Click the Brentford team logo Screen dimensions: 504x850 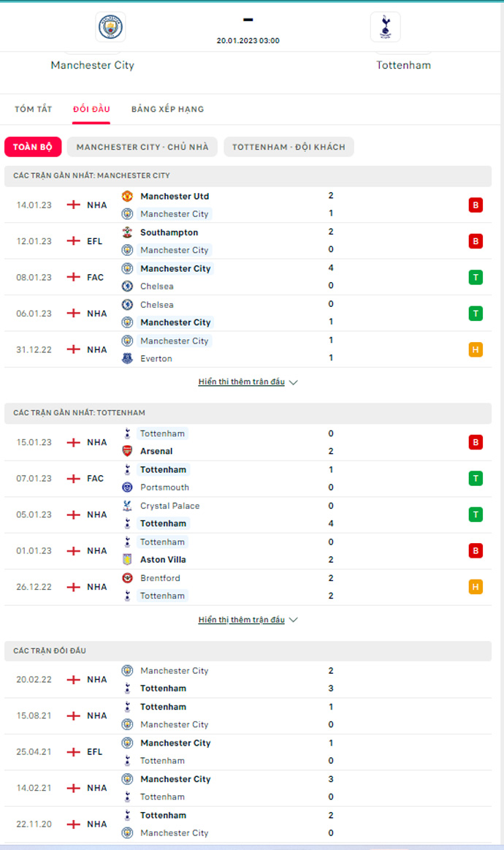(127, 578)
